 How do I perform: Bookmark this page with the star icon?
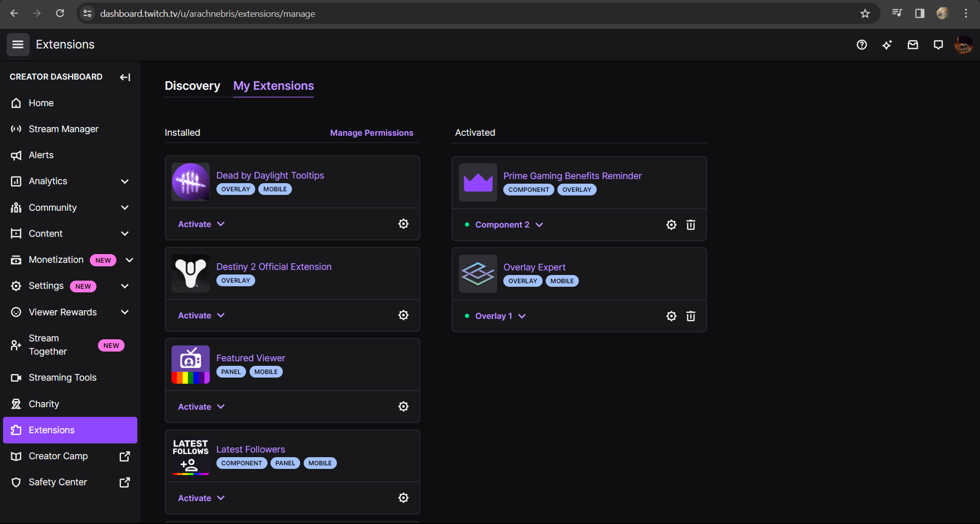pos(865,14)
